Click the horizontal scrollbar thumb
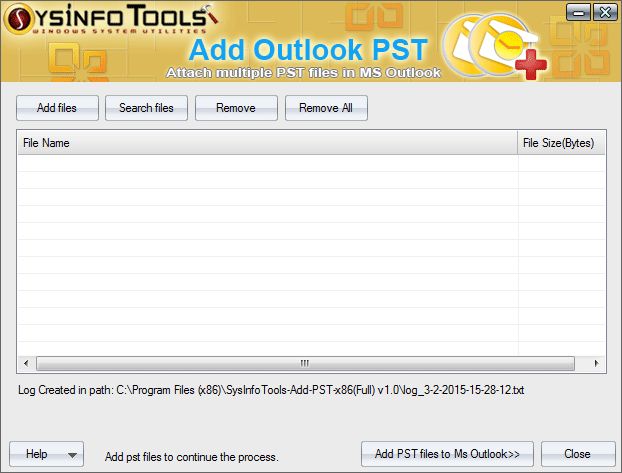Image resolution: width=622 pixels, height=473 pixels. tap(305, 363)
